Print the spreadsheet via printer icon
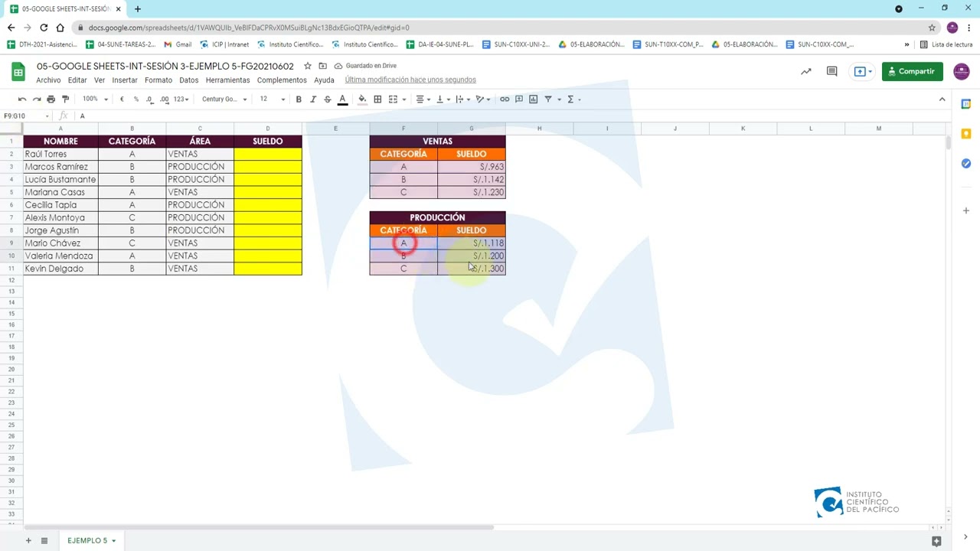This screenshot has height=551, width=980. click(x=51, y=99)
